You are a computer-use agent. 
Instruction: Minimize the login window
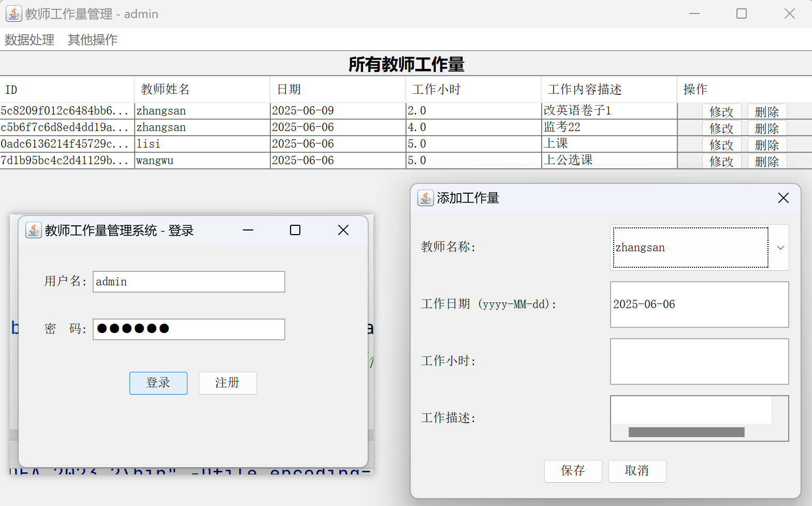click(248, 230)
